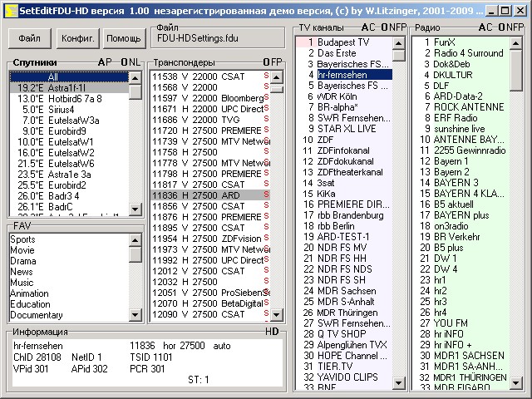Choose the Documentary favorites group
Viewport: 532px width, 399px height.
tap(69, 315)
